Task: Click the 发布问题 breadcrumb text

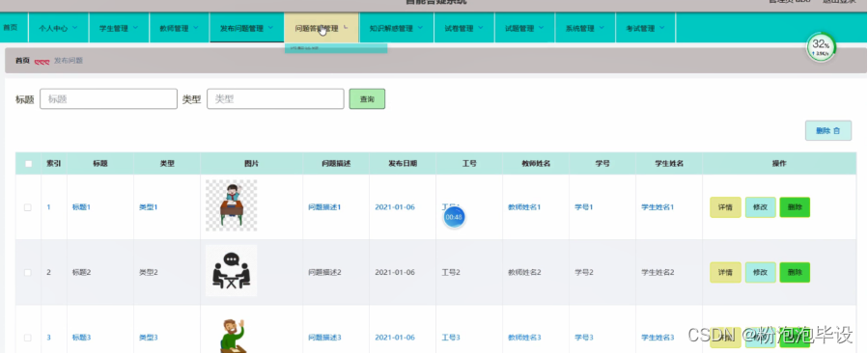Action: click(x=69, y=61)
